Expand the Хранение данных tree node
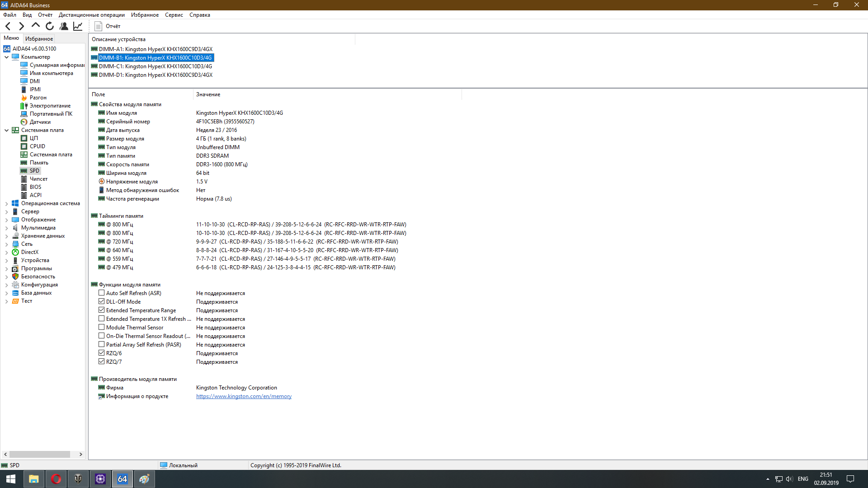Viewport: 868px width, 488px height. tap(6, 236)
